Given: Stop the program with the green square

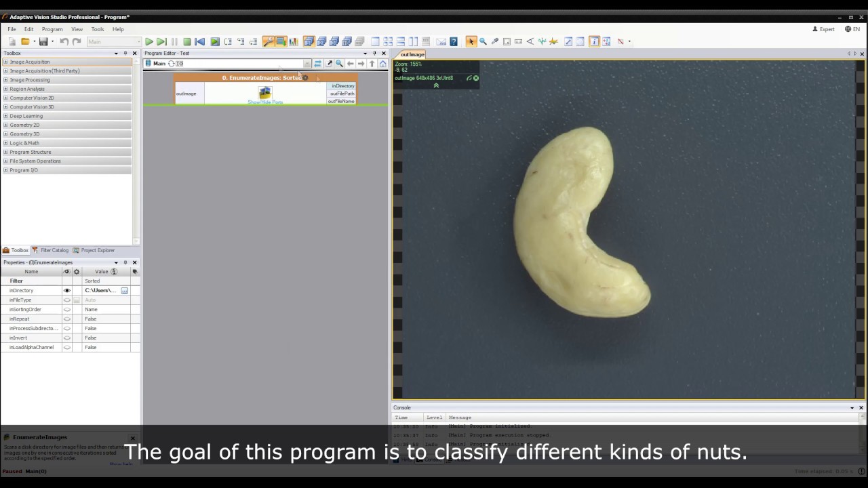Looking at the screenshot, I should click(187, 41).
